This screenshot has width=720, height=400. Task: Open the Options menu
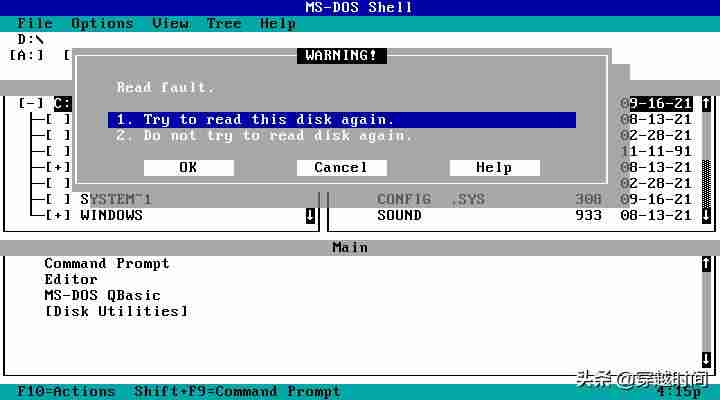(x=102, y=23)
